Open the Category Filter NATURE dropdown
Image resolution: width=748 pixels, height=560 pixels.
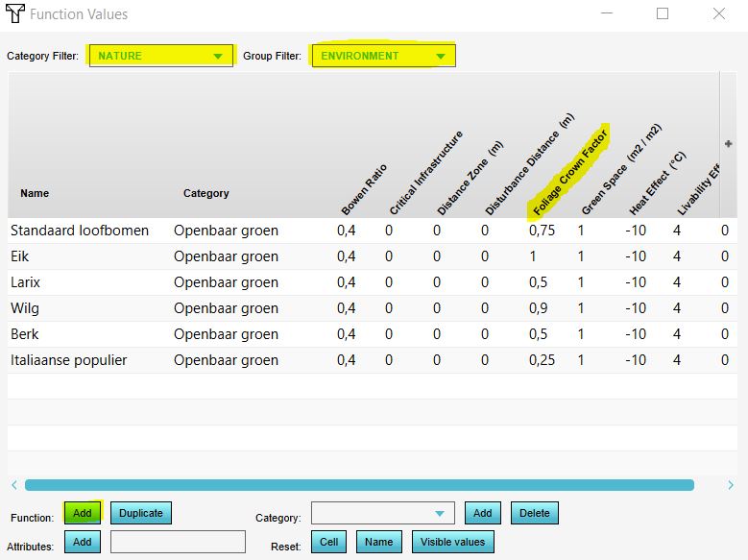pos(161,56)
